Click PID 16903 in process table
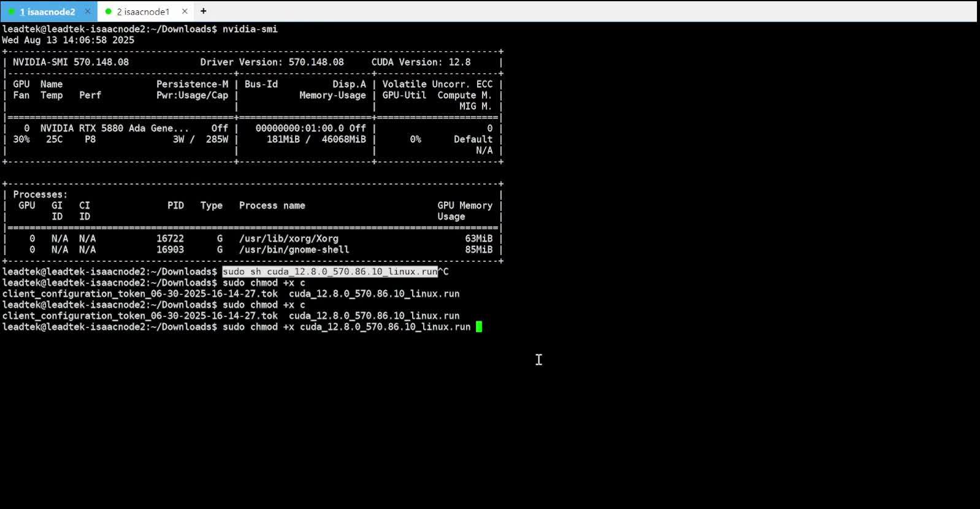 point(170,250)
